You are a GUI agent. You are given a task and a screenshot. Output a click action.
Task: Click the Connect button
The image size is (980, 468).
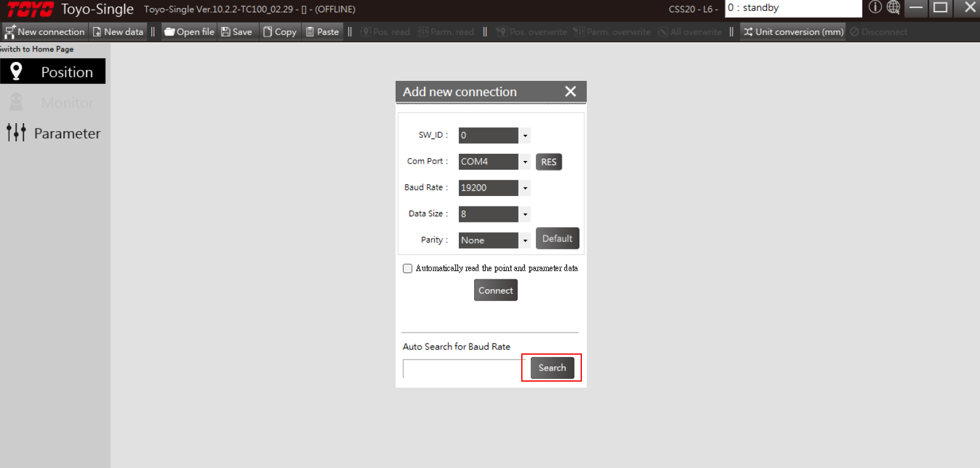(x=496, y=290)
